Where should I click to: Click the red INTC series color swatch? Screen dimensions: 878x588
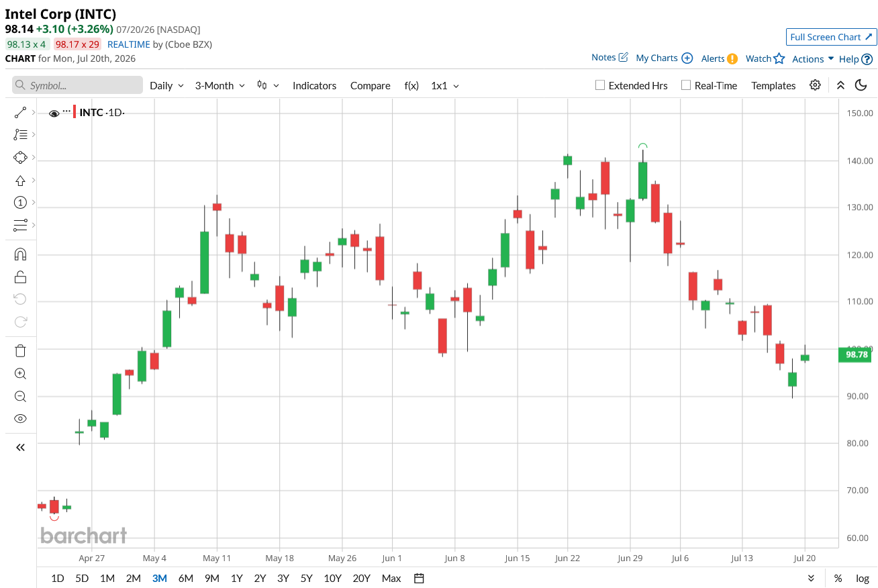75,112
